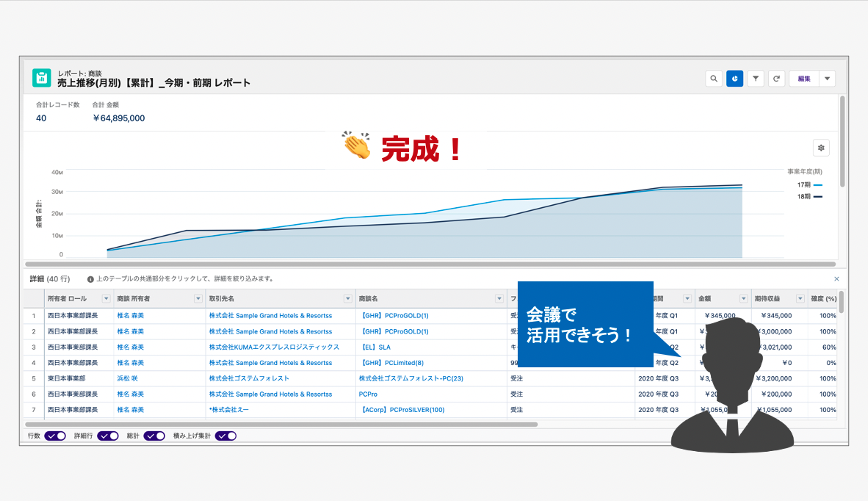Select the ¥64,895,000 total amount
The height and width of the screenshot is (501, 868).
[x=118, y=118]
